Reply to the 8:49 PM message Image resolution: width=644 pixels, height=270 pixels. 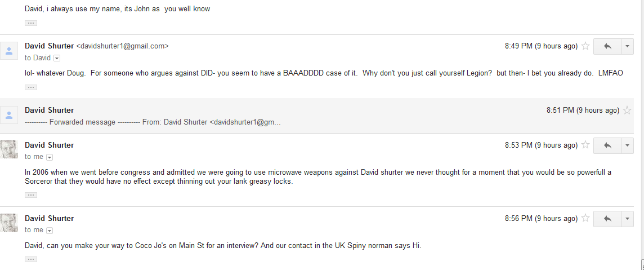coord(607,46)
